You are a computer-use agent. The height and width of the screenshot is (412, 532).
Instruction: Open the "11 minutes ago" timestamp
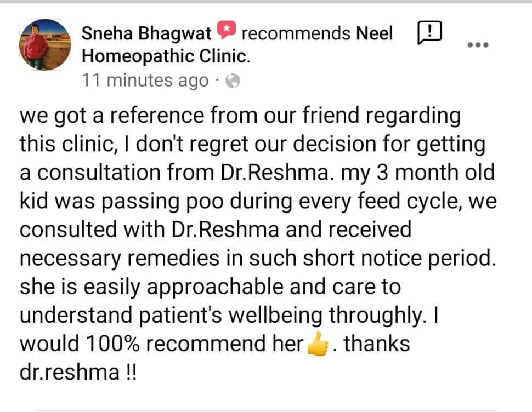pos(145,81)
